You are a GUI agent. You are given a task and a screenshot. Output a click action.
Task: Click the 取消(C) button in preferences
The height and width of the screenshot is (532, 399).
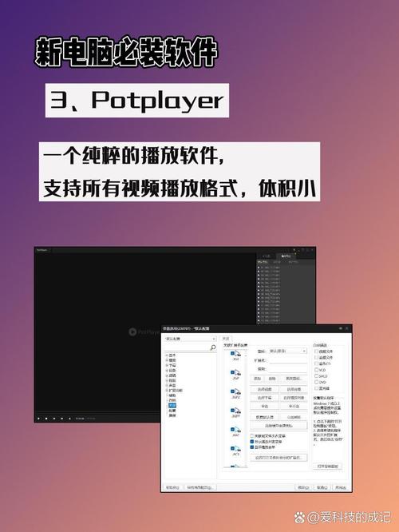click(322, 487)
